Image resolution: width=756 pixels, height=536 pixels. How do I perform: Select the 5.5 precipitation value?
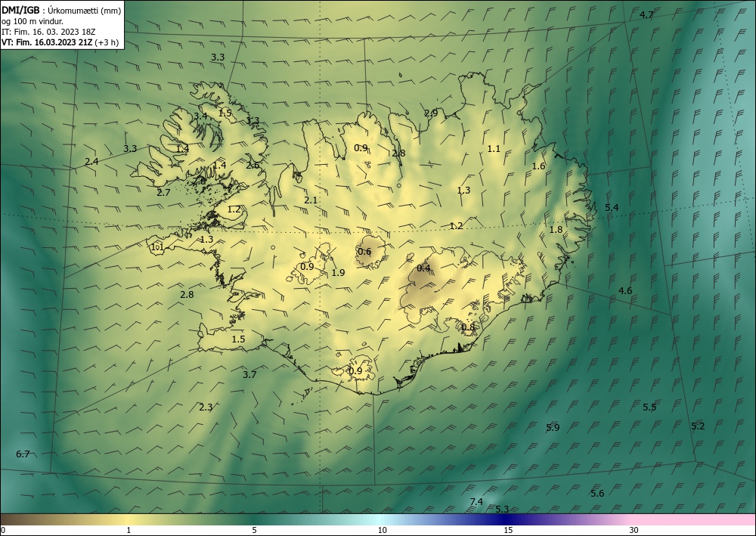649,407
